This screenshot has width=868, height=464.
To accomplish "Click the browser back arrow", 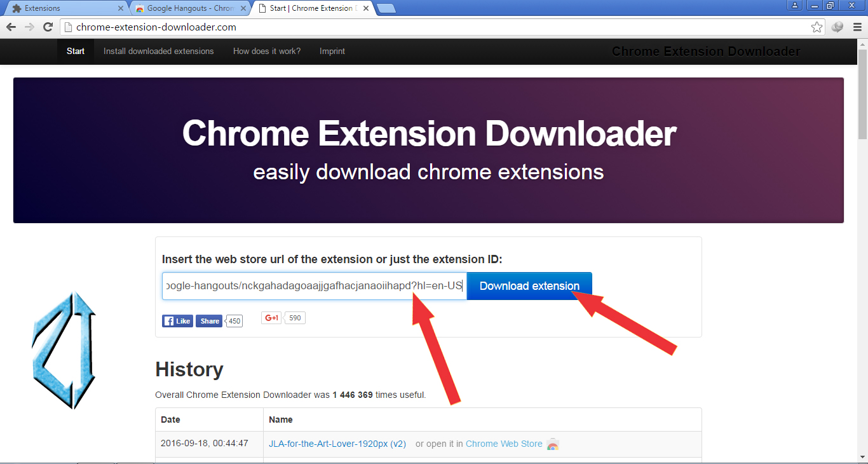I will point(10,27).
